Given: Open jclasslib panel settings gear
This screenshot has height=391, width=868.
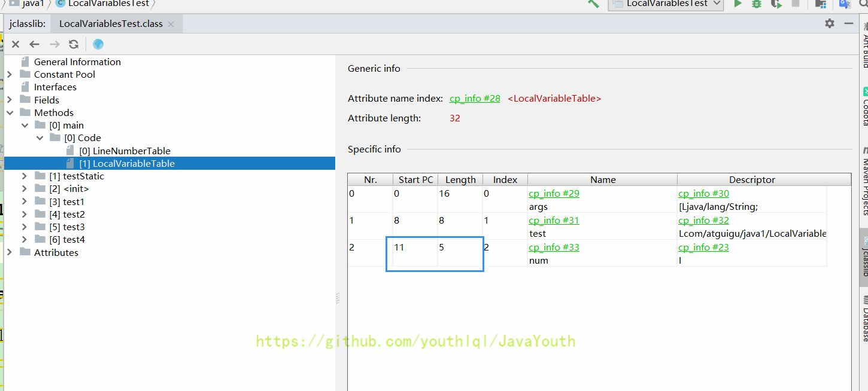Looking at the screenshot, I should tap(830, 23).
